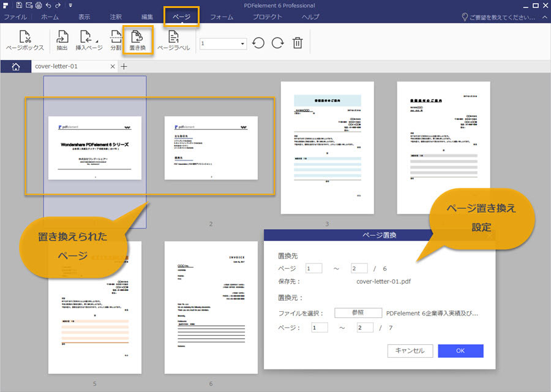This screenshot has height=392, width=551.
Task: Close the cover-letter-01 tab
Action: (x=113, y=66)
